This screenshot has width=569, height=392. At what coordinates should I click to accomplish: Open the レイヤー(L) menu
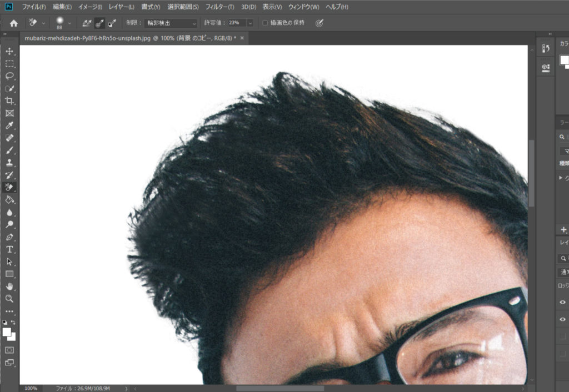[122, 7]
